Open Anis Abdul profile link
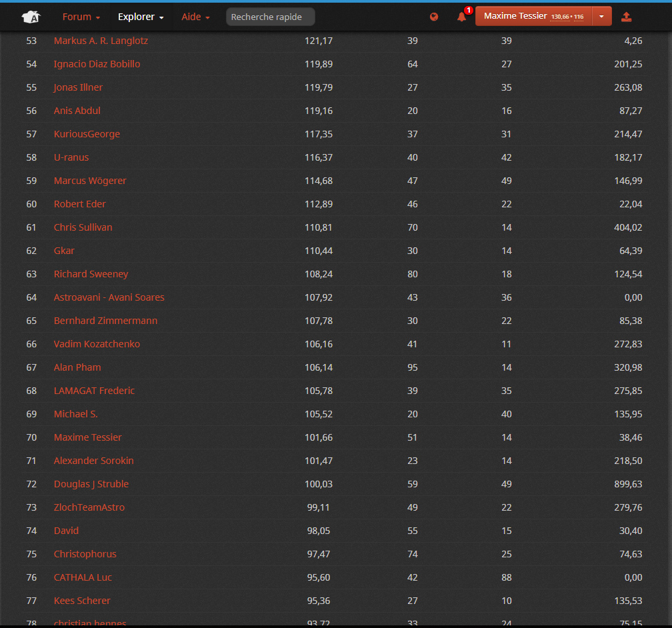672x628 pixels. tap(77, 111)
